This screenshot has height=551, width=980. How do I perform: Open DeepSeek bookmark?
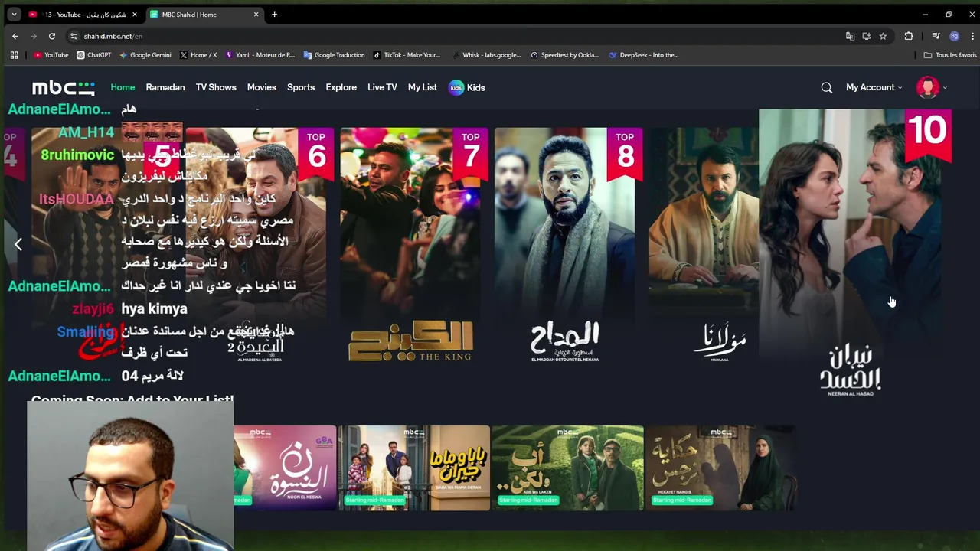[x=643, y=55]
